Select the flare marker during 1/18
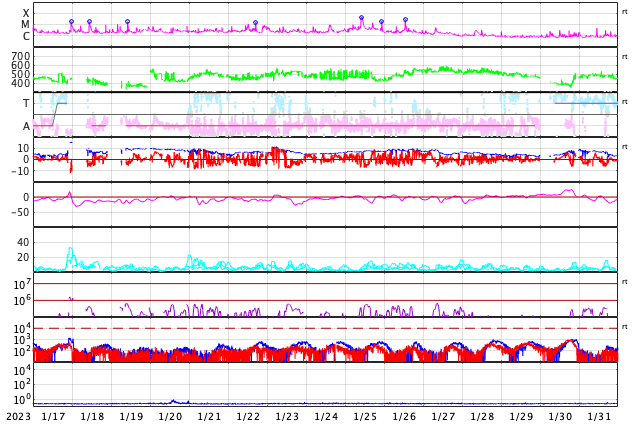The image size is (634, 424). 89,21
